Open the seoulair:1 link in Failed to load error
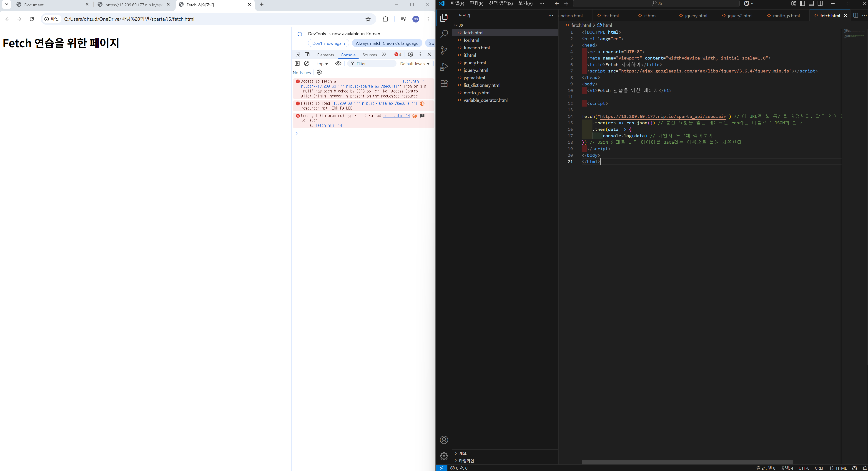868x471 pixels. coord(375,103)
